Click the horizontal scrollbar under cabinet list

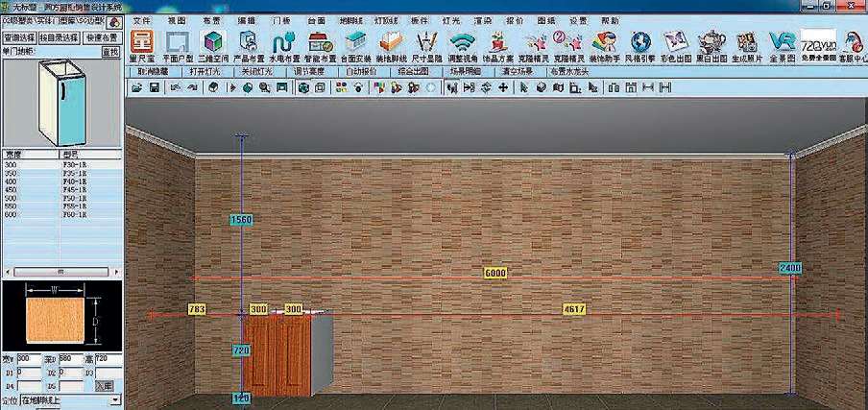tap(61, 273)
